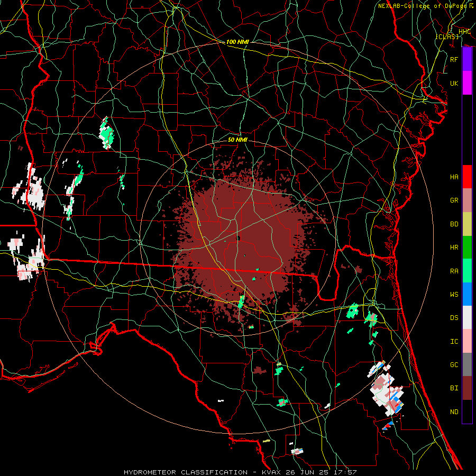Click the RF legend label
The width and height of the screenshot is (476, 476).
click(x=454, y=59)
